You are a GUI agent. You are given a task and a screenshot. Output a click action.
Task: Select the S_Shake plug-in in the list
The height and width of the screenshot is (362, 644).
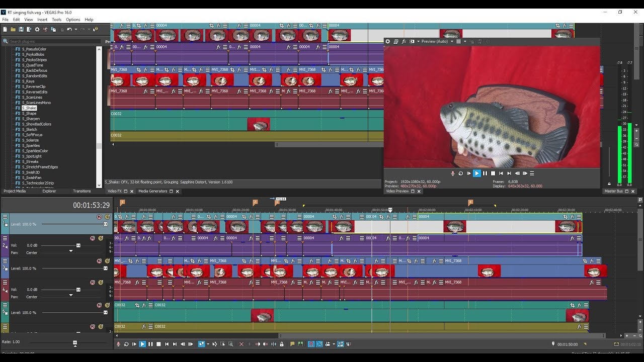29,108
